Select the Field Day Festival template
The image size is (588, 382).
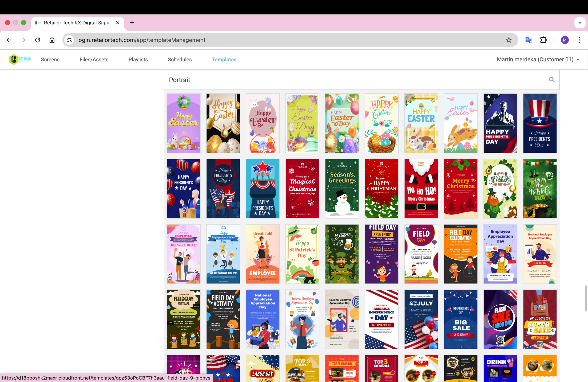pos(183,319)
